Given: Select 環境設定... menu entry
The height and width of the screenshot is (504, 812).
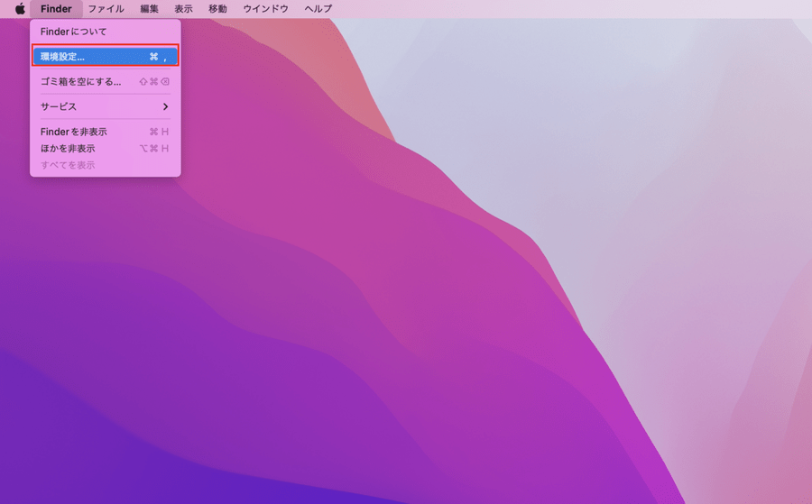Looking at the screenshot, I should tap(106, 57).
